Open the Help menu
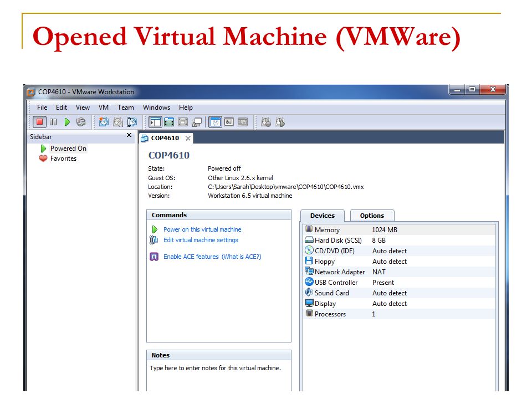The image size is (532, 399). point(186,108)
